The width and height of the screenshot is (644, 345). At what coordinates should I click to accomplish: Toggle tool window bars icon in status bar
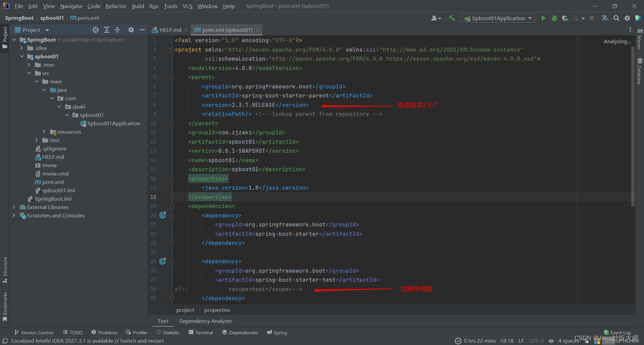click(5, 341)
